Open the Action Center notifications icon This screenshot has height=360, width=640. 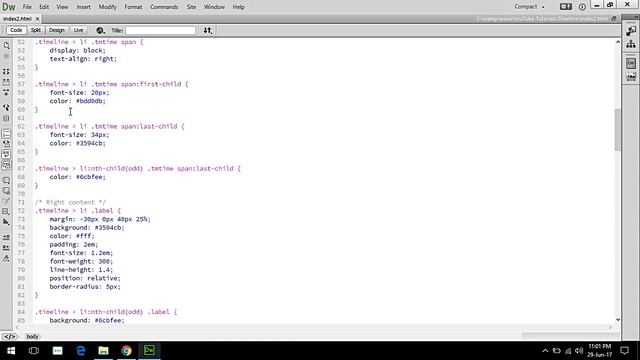click(x=624, y=351)
